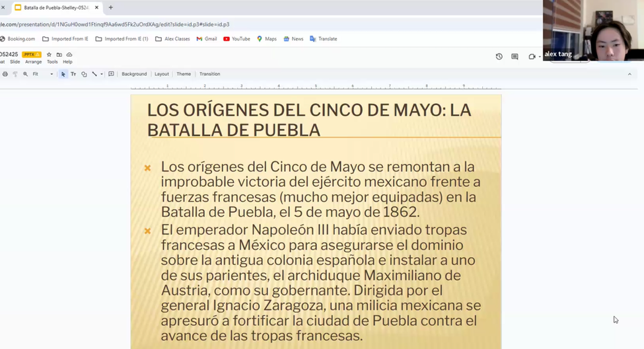
Task: Open version history clock icon
Action: click(499, 57)
